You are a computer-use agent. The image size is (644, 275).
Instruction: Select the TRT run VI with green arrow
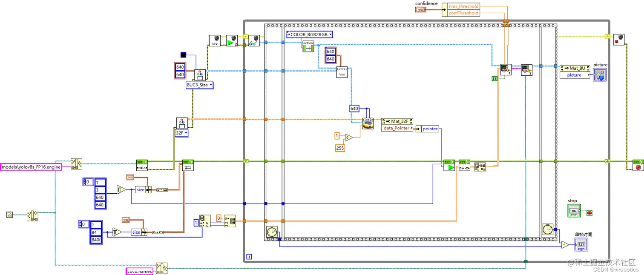coord(449,165)
